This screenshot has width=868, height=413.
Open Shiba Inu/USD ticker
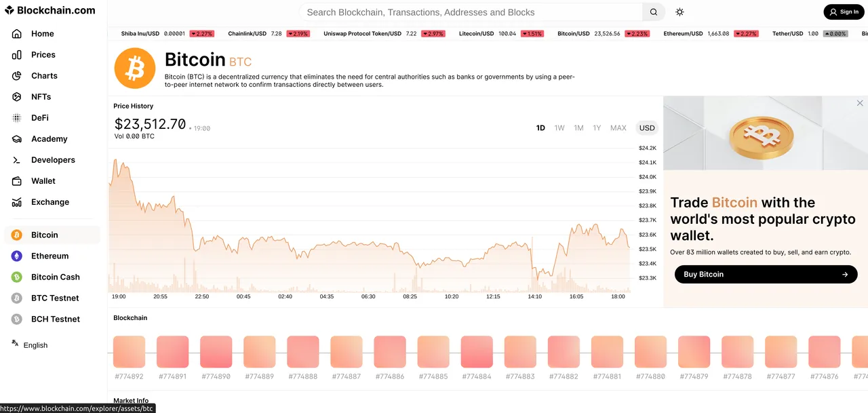(x=167, y=33)
